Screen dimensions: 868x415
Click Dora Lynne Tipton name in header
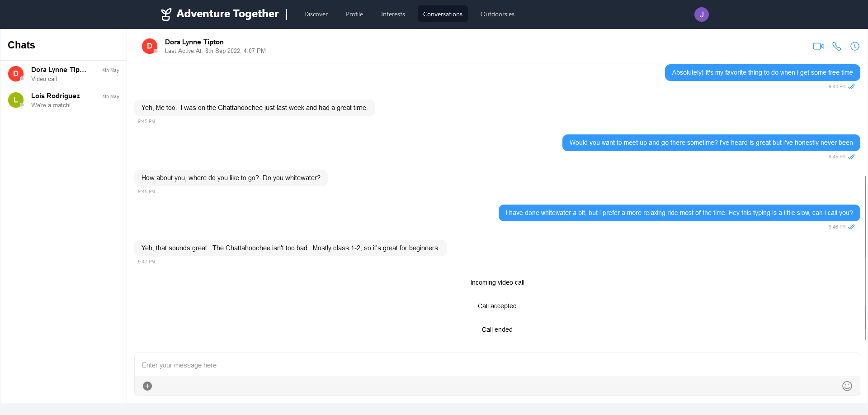coord(194,42)
